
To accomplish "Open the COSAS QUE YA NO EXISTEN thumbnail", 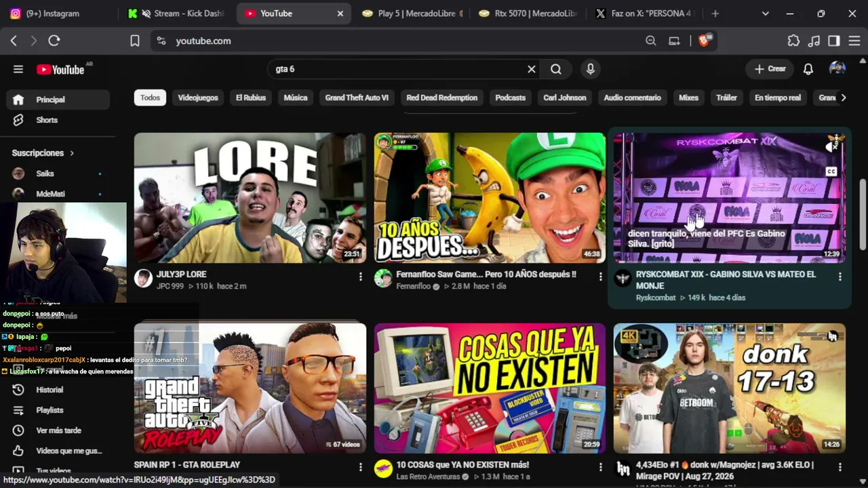I will 490,388.
